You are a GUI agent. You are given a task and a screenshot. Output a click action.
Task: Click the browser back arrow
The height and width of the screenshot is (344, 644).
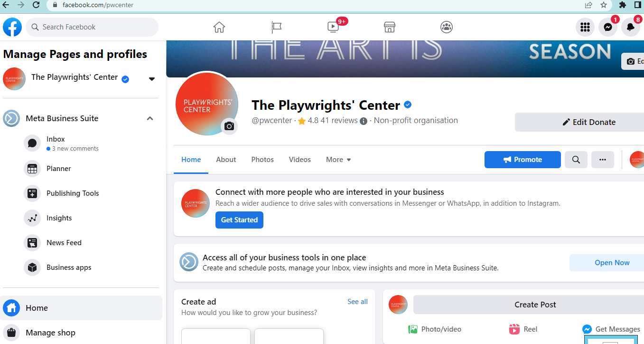[6, 5]
